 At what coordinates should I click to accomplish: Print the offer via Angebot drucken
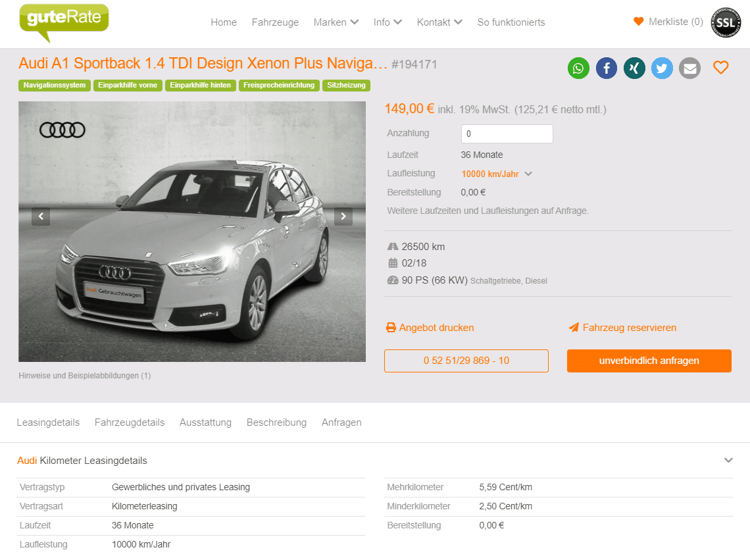[430, 328]
